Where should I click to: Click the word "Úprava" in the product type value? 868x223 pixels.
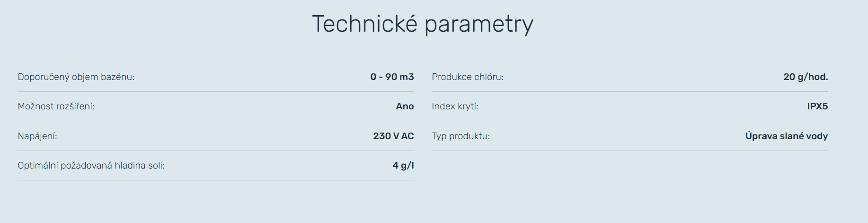(761, 136)
